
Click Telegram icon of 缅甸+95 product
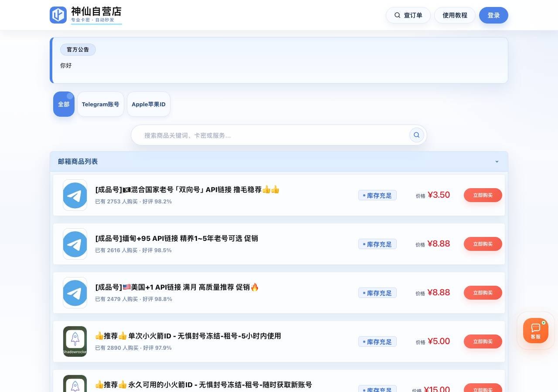(75, 244)
